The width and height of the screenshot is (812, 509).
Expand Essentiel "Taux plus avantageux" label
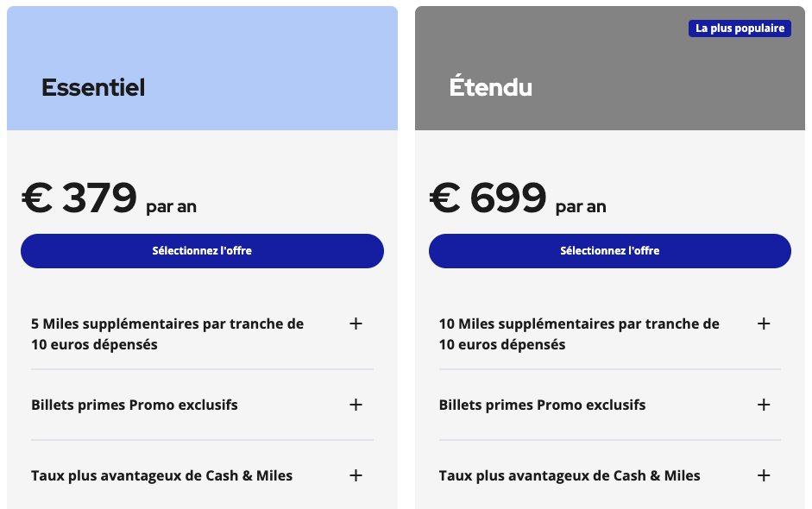161,475
